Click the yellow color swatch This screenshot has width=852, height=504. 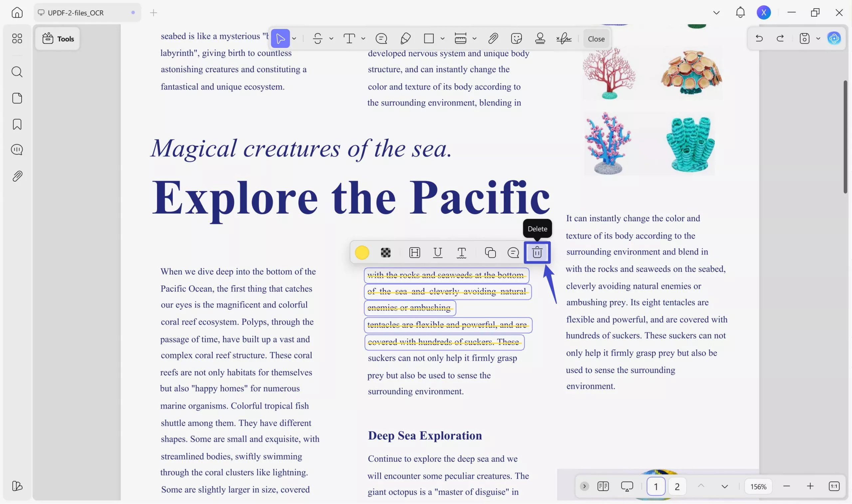[362, 252]
